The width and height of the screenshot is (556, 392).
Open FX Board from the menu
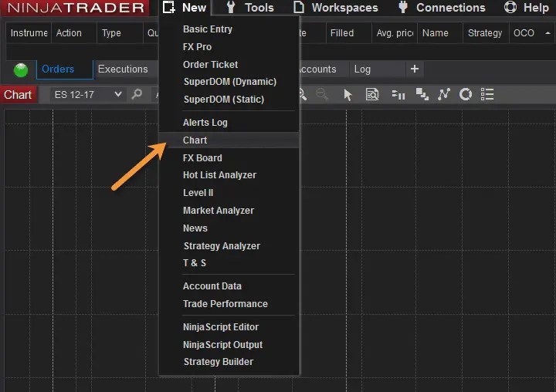(229, 157)
